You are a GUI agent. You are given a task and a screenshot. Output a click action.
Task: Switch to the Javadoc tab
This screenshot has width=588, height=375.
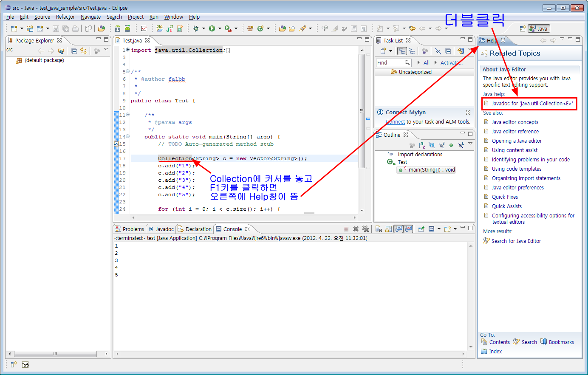click(161, 229)
